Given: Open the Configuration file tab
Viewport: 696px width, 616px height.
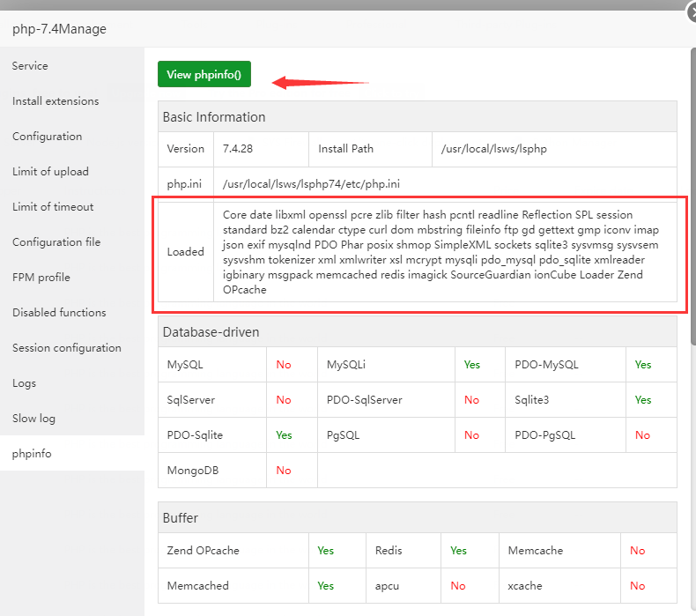Looking at the screenshot, I should point(56,242).
